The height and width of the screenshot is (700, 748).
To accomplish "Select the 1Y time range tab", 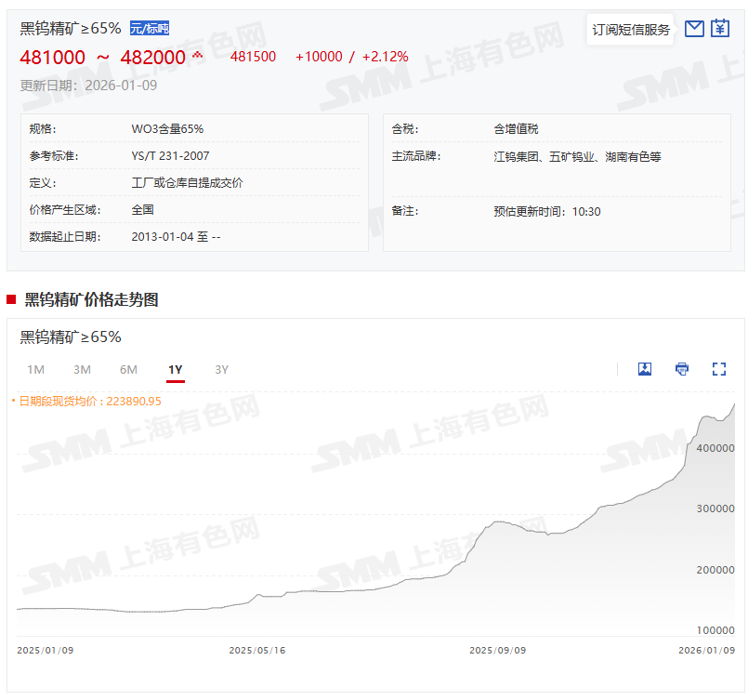I will [175, 370].
